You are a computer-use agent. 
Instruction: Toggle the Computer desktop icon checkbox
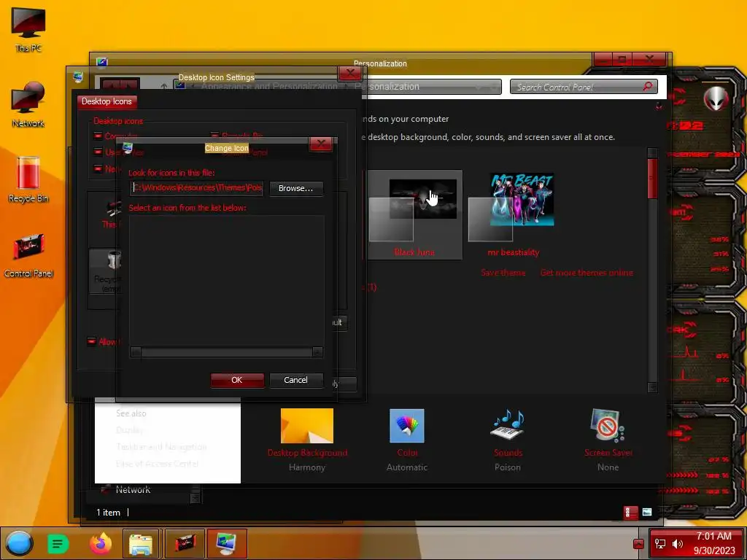pyautogui.click(x=98, y=136)
